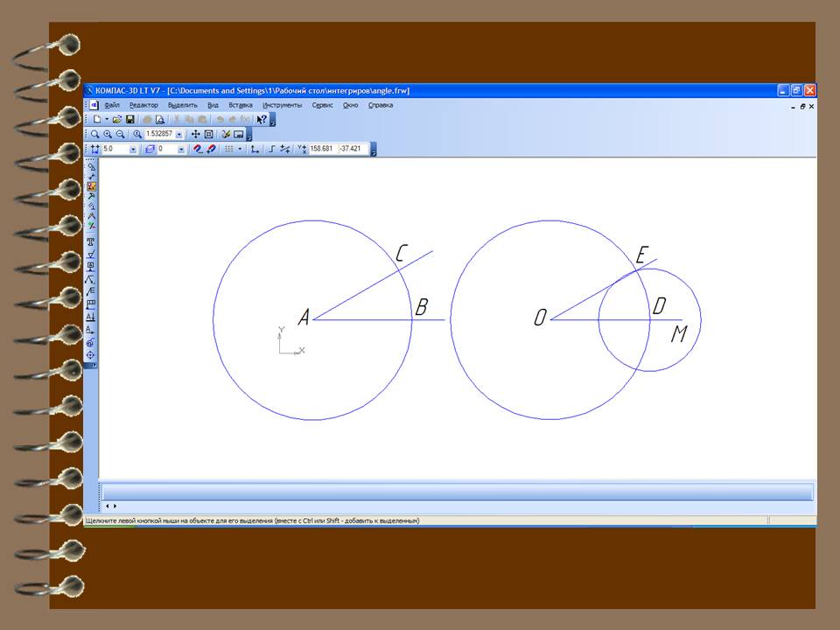840x630 pixels.
Task: Toggle the orthogonal drawing mode button
Action: point(255,150)
